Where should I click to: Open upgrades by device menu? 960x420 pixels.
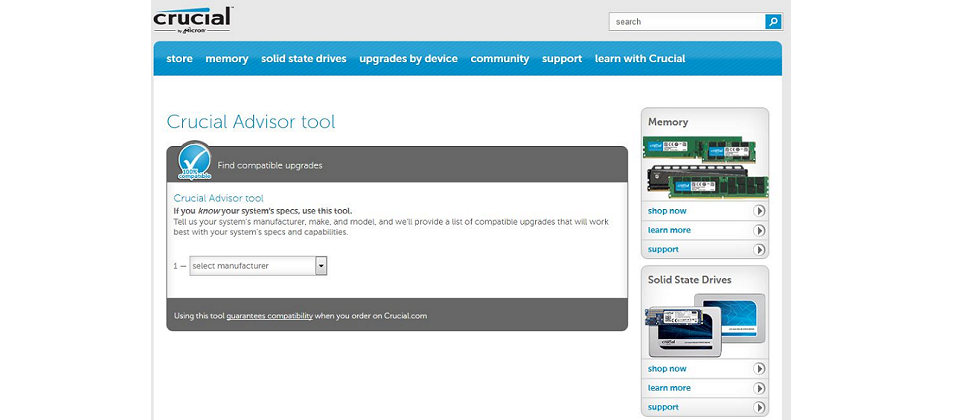408,59
